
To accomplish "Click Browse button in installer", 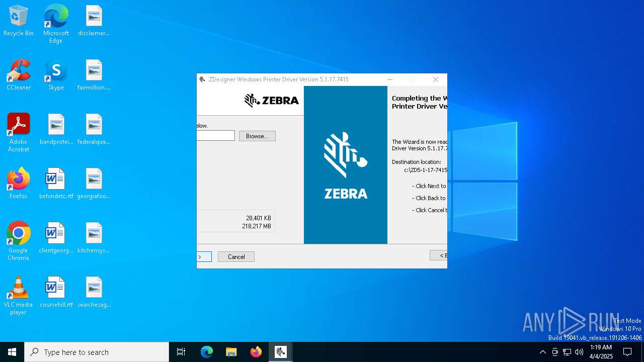I will tap(257, 136).
